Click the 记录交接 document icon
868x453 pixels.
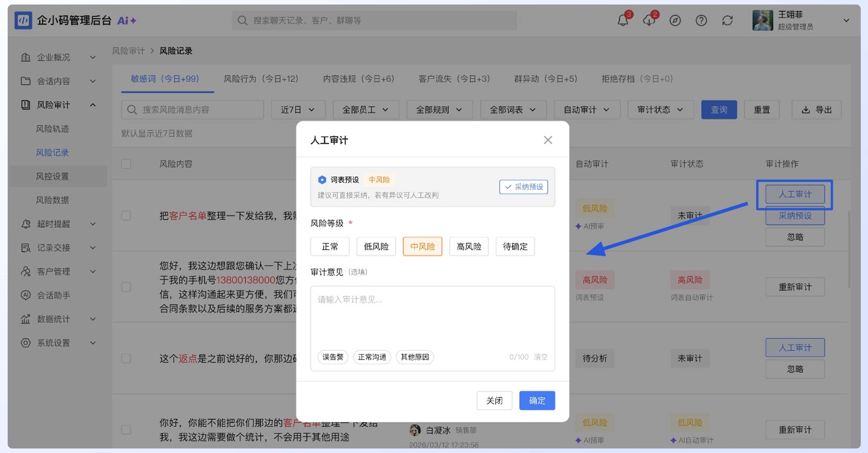[x=26, y=248]
